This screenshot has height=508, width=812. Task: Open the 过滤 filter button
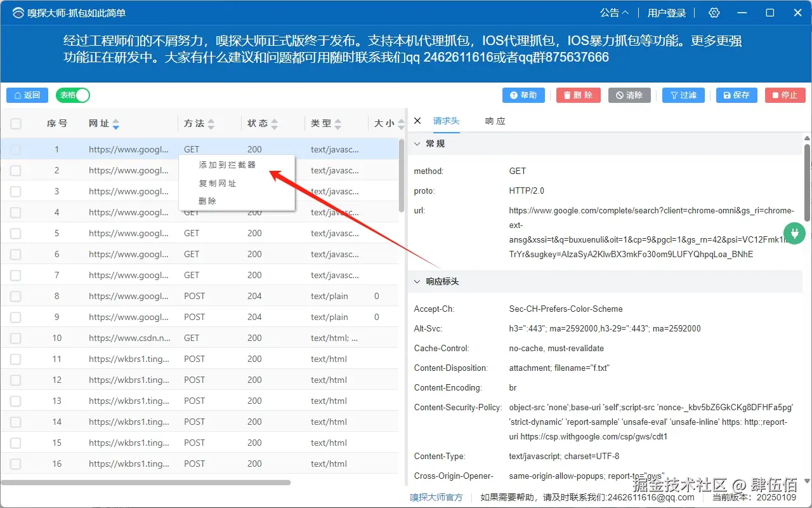coord(683,95)
